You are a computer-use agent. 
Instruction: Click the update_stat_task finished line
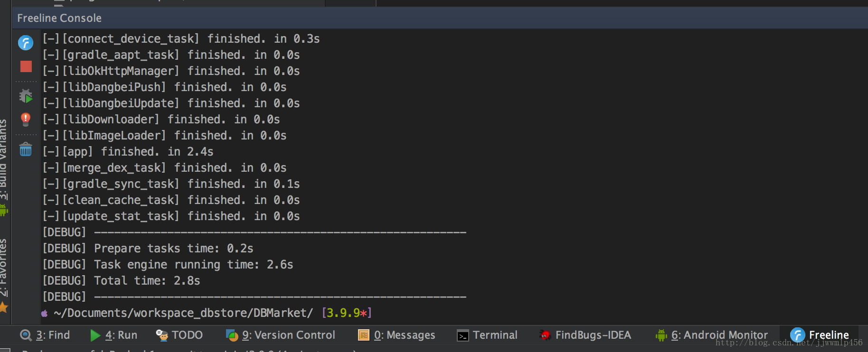point(171,216)
